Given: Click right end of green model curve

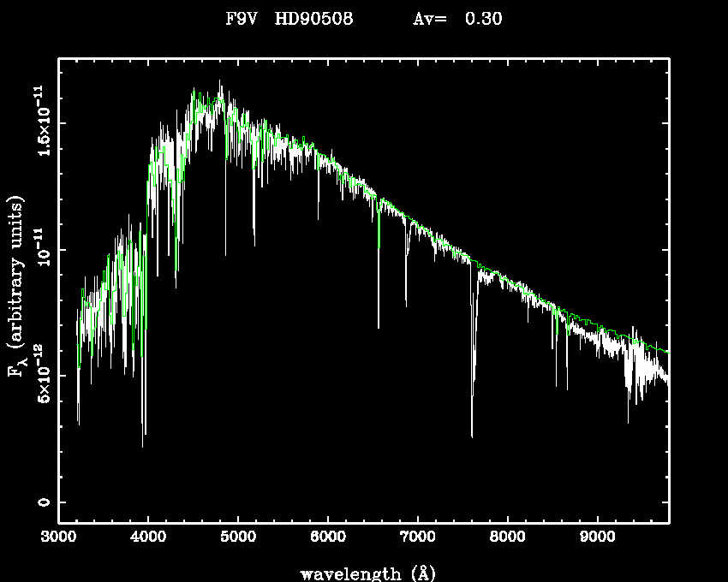Looking at the screenshot, I should pyautogui.click(x=667, y=352).
